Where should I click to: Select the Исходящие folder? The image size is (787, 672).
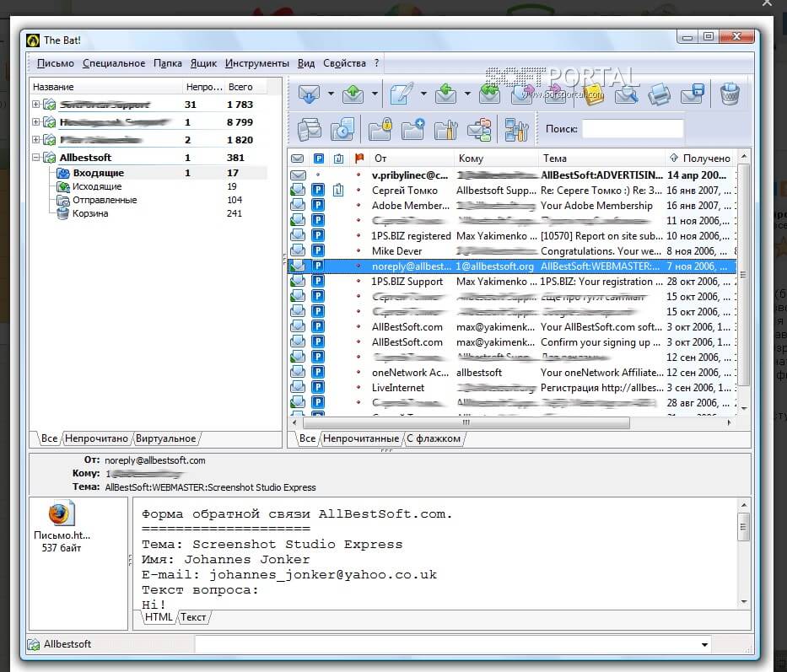point(97,186)
